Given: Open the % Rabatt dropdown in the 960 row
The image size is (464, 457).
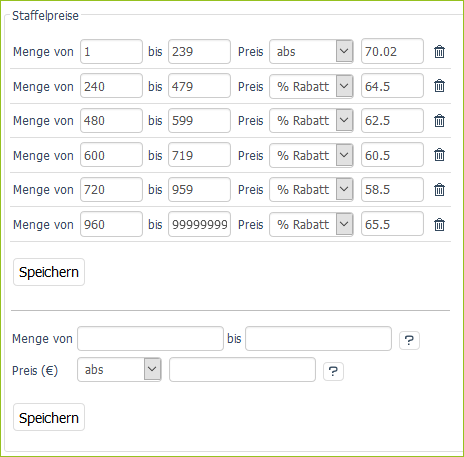Looking at the screenshot, I should (x=311, y=224).
